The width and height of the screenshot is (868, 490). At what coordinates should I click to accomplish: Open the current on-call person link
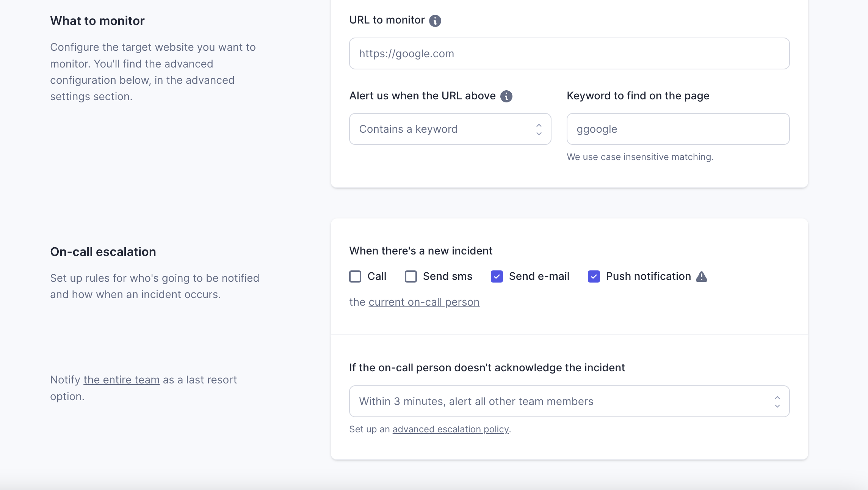[424, 302]
